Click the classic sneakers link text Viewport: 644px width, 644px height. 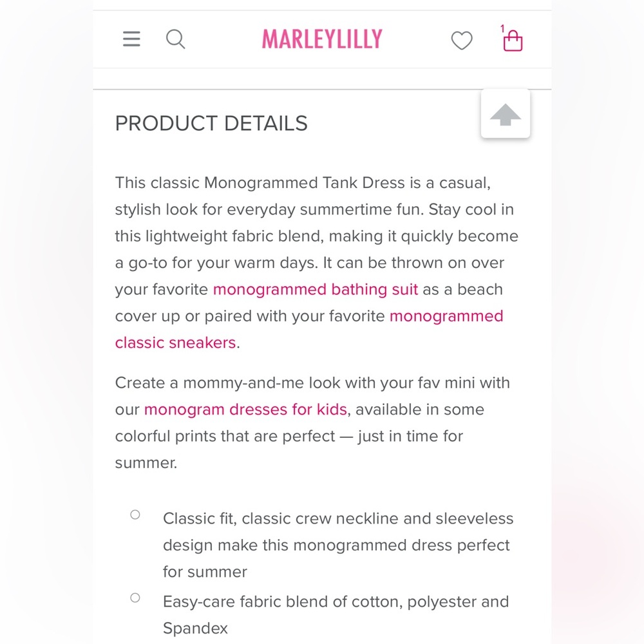tap(175, 343)
